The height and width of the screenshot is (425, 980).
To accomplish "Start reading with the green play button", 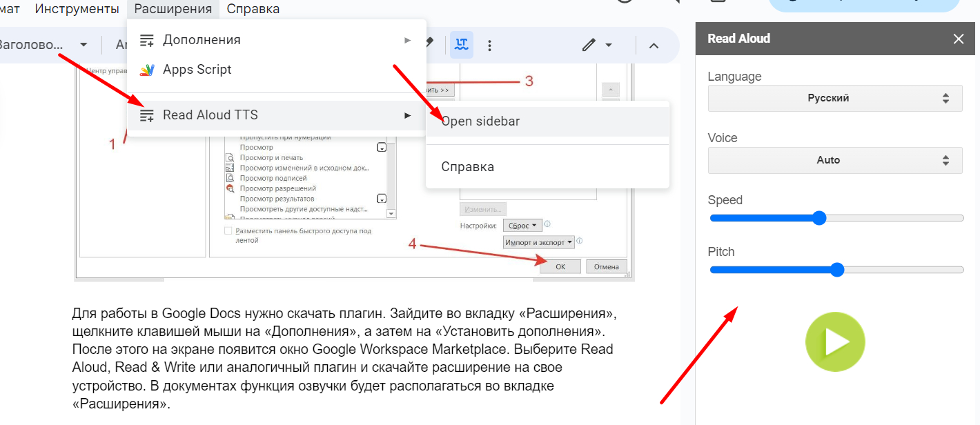I will point(835,342).
